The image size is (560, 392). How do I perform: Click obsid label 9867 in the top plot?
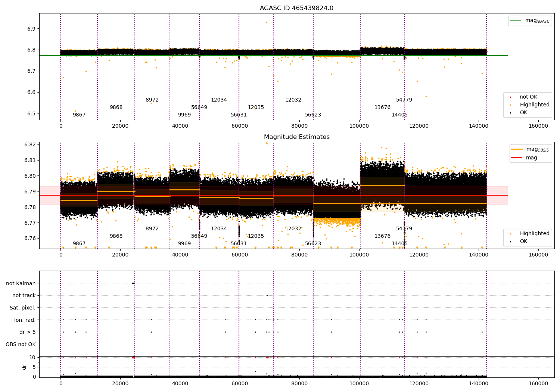point(79,115)
